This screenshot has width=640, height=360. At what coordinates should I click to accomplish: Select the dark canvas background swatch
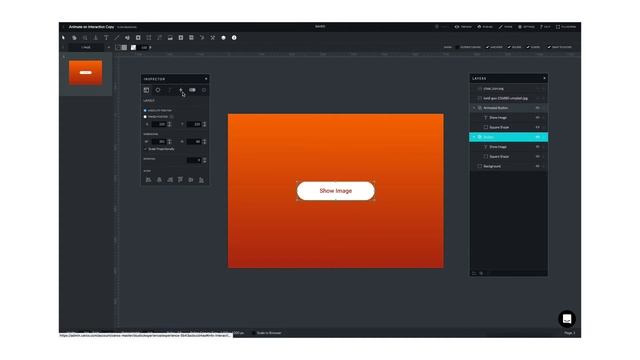[x=117, y=47]
